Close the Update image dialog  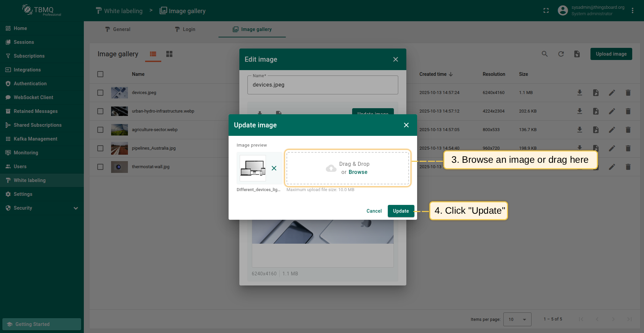coord(406,125)
